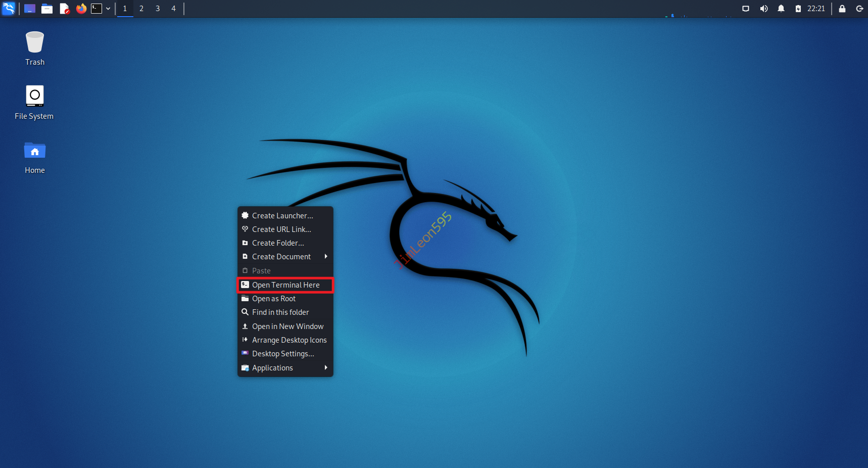
Task: Choose Create Folder... in the context menu
Action: pos(278,243)
